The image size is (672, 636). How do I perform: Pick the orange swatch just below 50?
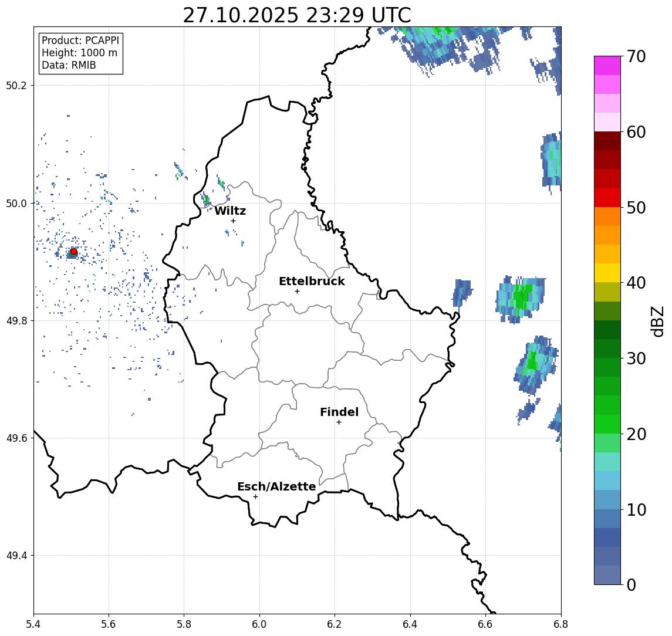[x=607, y=216]
